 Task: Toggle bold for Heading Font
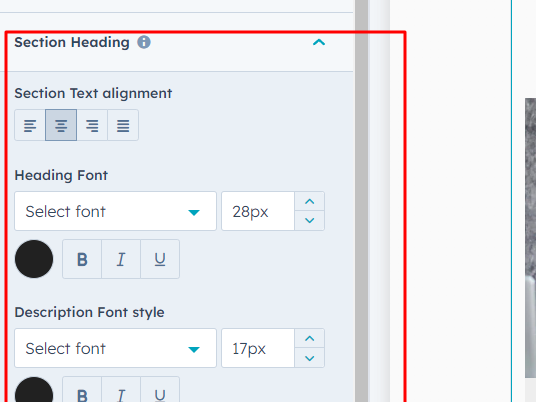point(82,259)
